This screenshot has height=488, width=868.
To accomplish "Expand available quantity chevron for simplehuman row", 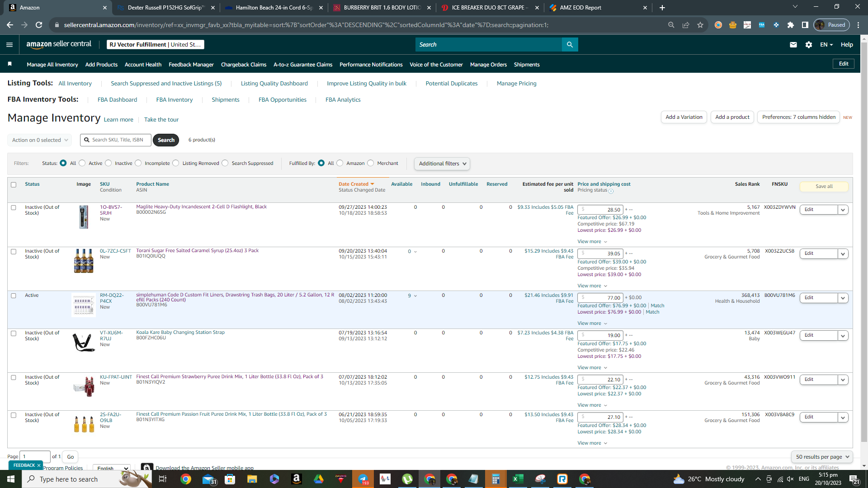I will pos(415,296).
